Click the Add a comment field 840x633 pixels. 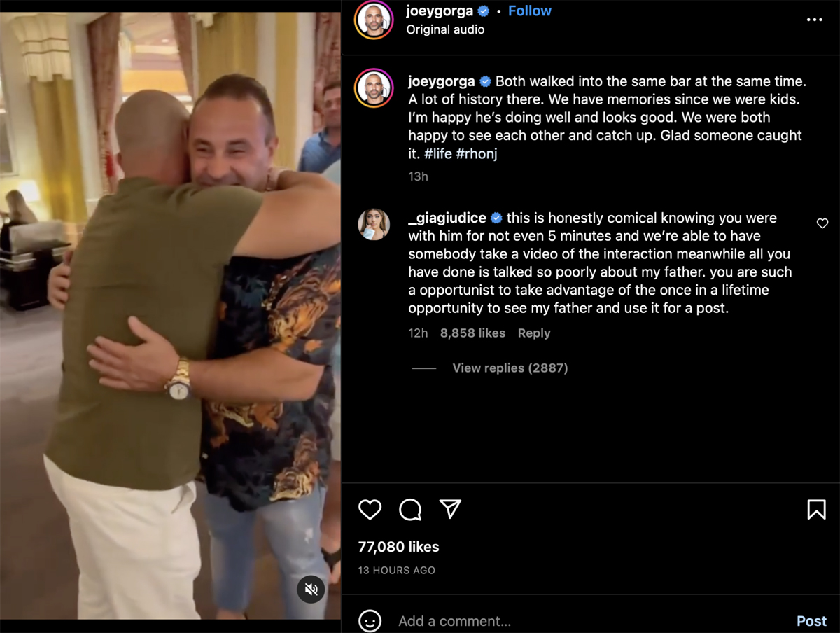tap(588, 621)
